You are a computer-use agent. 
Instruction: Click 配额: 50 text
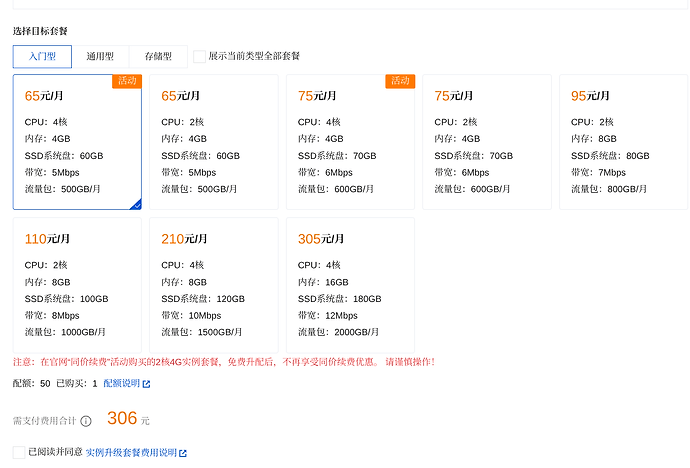32,384
